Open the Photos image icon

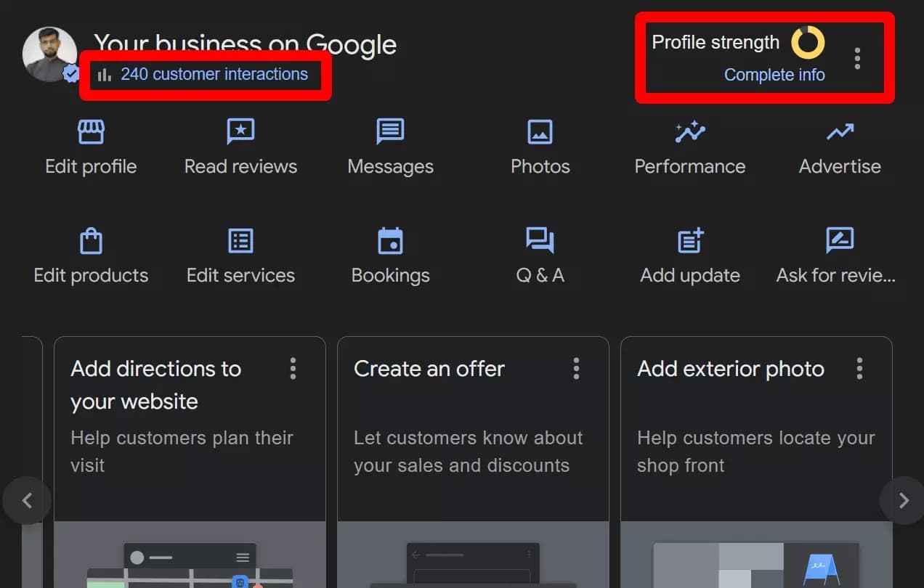click(540, 132)
